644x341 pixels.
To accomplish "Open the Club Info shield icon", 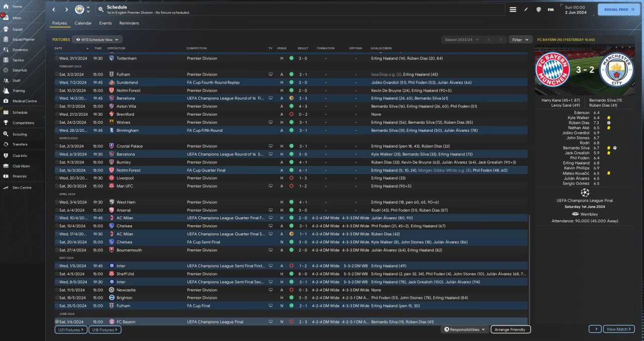I will click(x=6, y=155).
